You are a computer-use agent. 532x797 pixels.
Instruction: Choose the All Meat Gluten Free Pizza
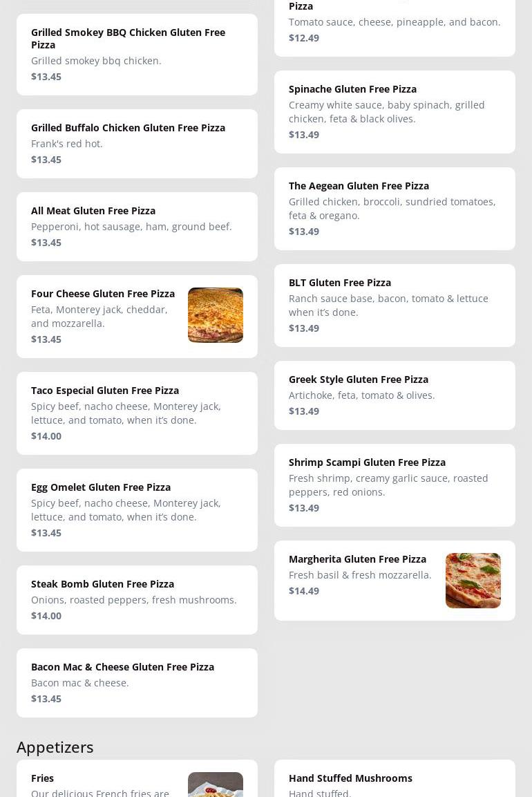tap(93, 211)
